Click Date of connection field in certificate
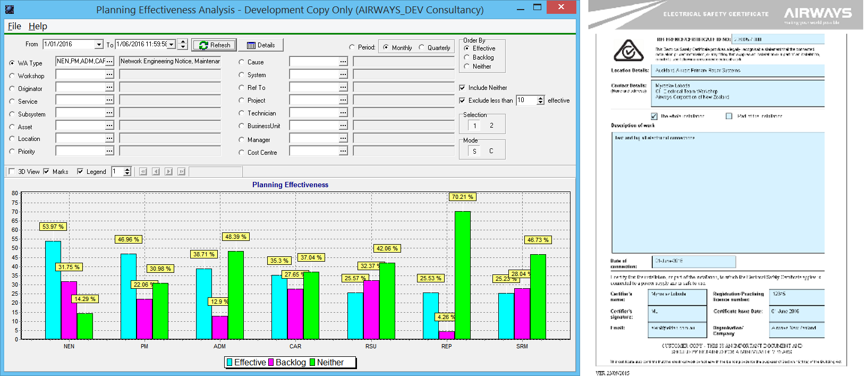 (x=693, y=261)
